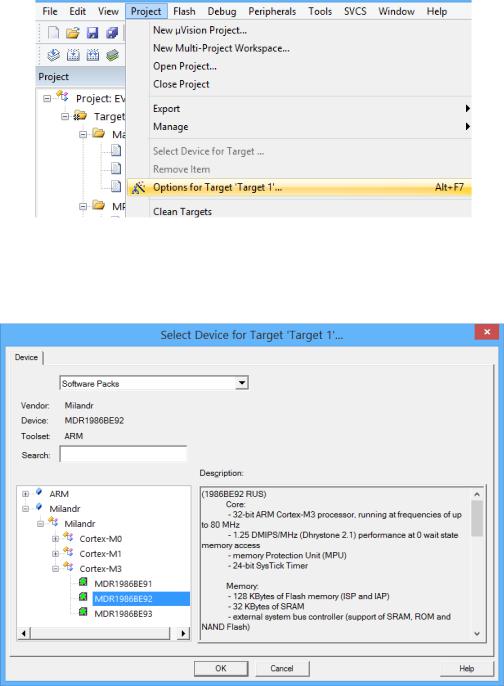
Task: Collapse the Target node in Project tree
Action: (65, 116)
